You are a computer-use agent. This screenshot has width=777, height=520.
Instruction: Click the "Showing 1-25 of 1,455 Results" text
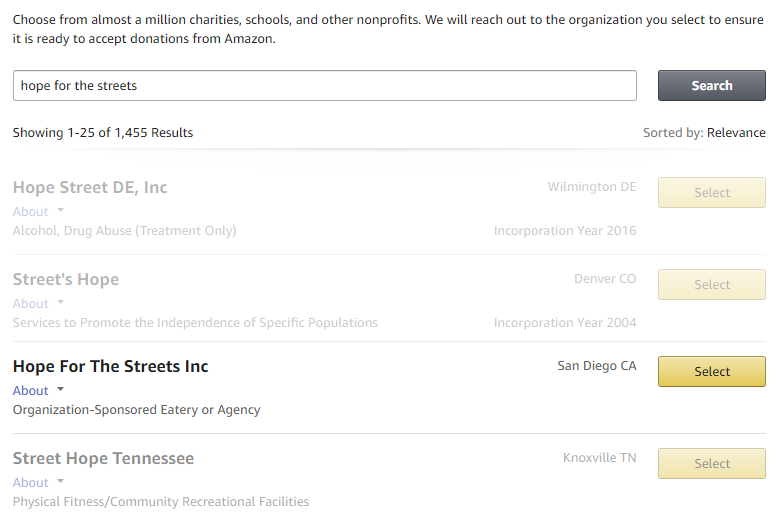pyautogui.click(x=103, y=133)
